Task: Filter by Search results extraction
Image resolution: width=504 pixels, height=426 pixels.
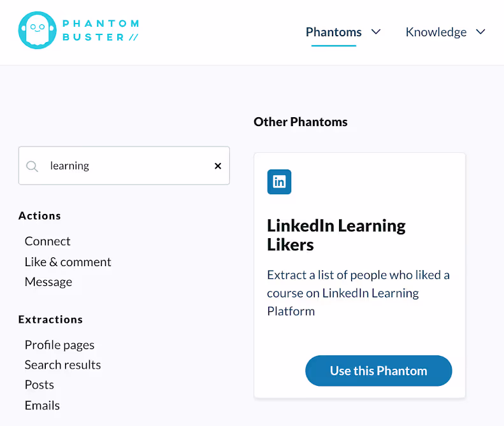Action: point(62,365)
